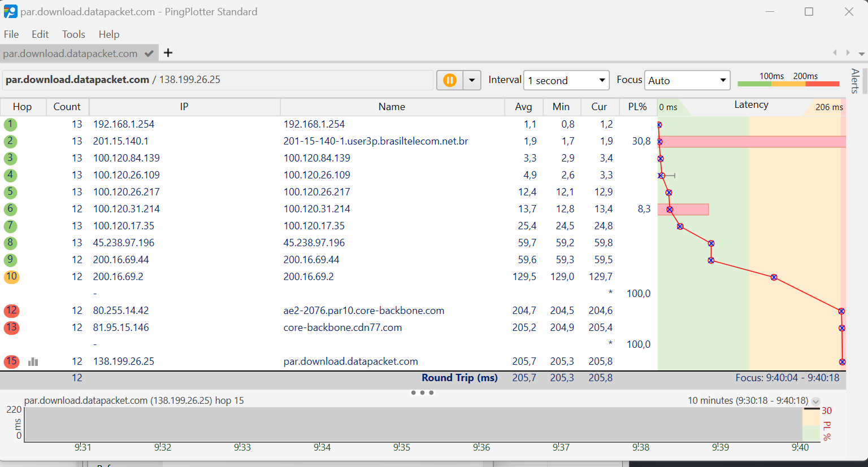
Task: Select name ae2-2076.par10.core-backbone.com
Action: (364, 311)
